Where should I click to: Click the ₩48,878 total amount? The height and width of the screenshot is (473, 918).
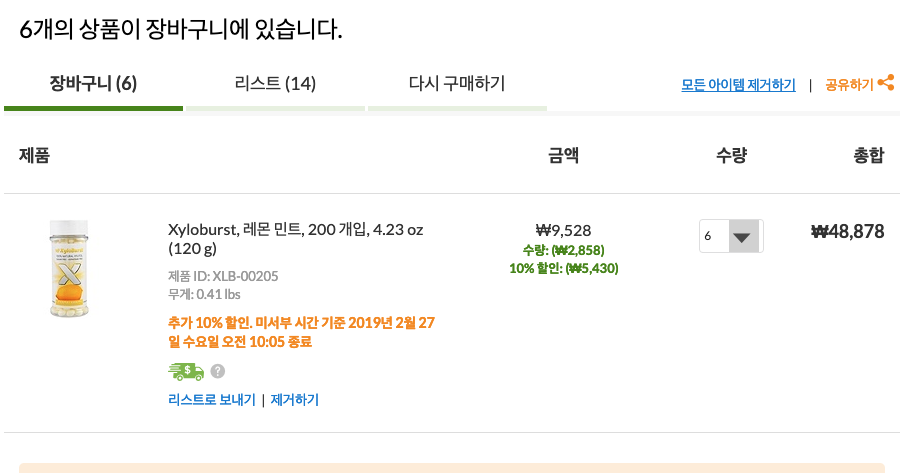[847, 232]
